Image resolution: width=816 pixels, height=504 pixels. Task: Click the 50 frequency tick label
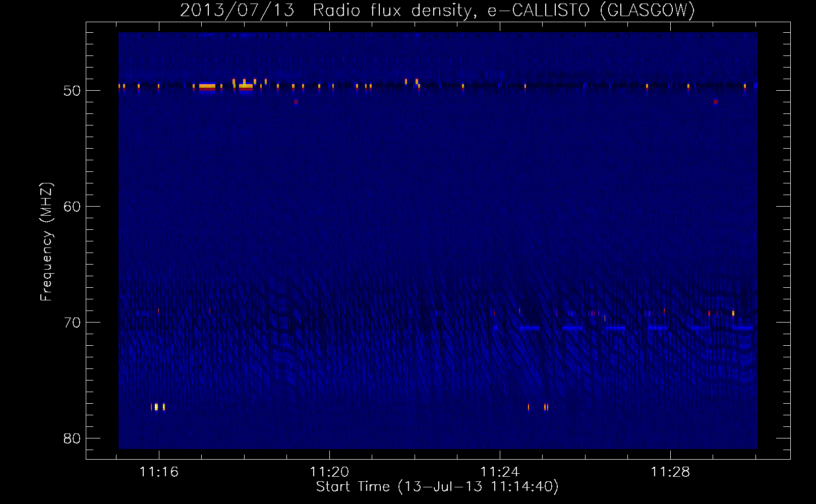pos(72,91)
